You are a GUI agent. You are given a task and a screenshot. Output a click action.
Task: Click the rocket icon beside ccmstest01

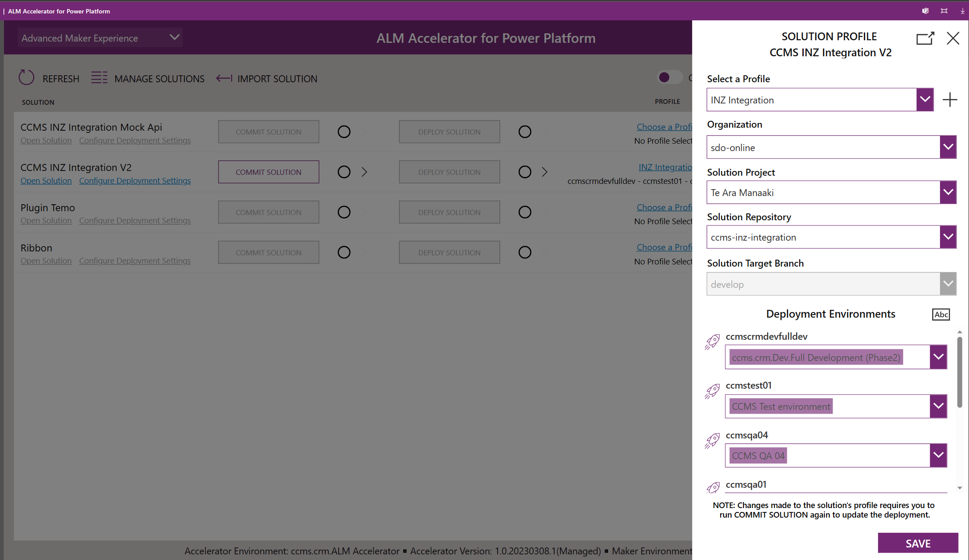(712, 391)
